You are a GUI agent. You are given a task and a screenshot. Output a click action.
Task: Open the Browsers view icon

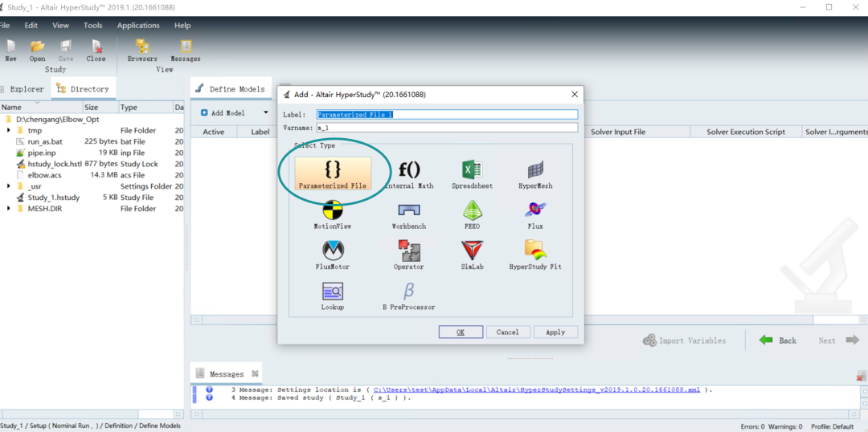pos(142,51)
